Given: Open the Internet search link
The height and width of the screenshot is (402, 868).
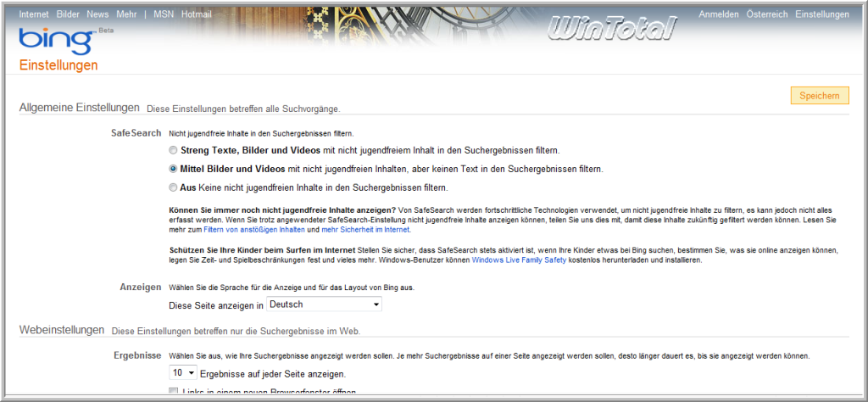Looking at the screenshot, I should [x=34, y=14].
